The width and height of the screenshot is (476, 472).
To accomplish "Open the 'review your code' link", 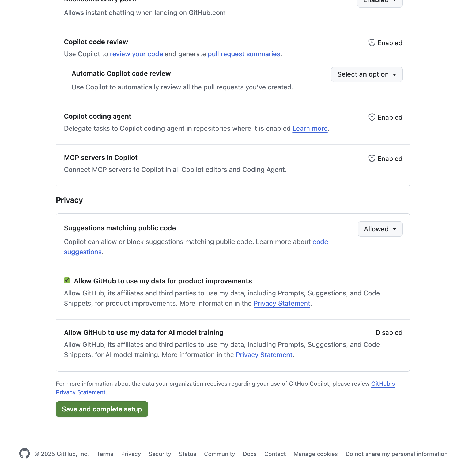I will point(136,54).
